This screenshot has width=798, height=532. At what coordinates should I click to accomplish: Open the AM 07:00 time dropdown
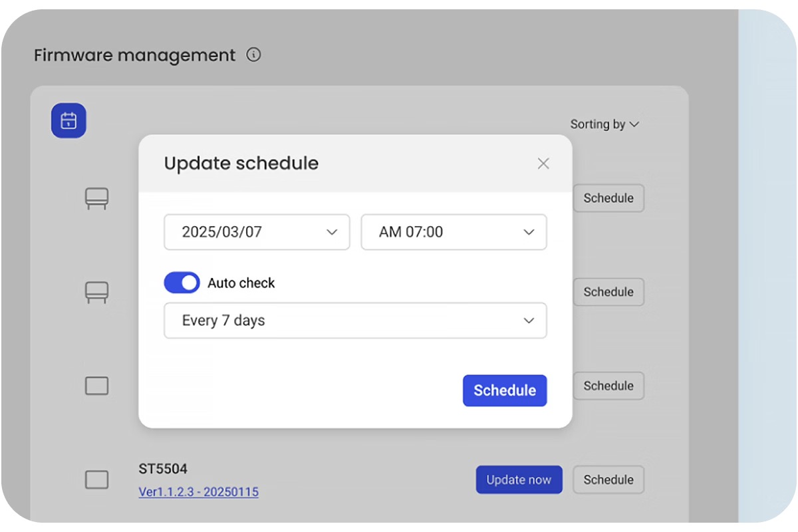[x=454, y=232]
